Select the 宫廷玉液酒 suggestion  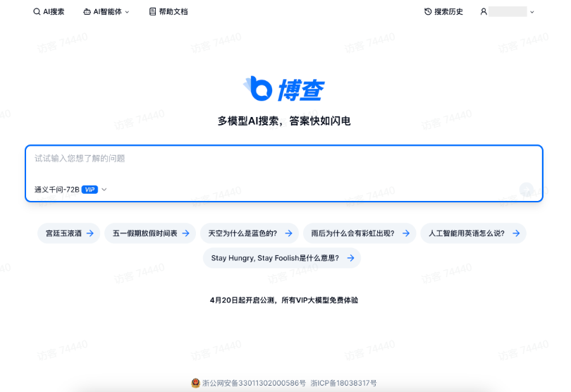click(x=69, y=233)
